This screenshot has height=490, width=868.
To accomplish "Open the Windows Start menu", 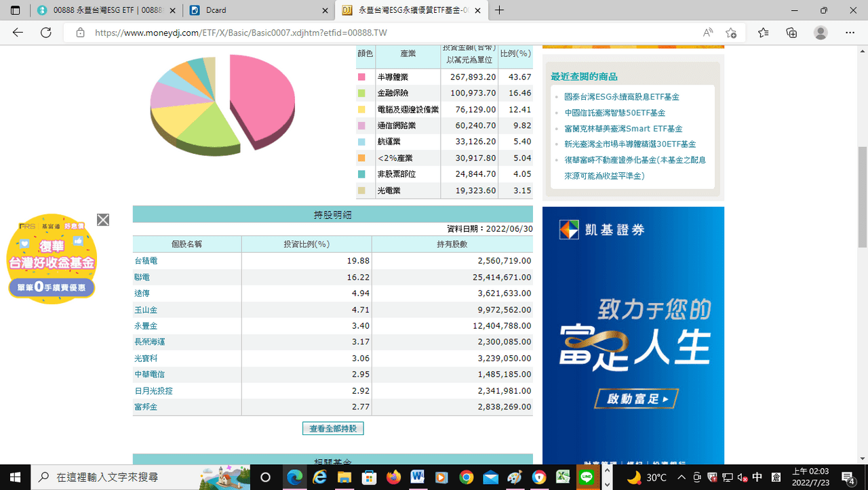I will (x=15, y=477).
